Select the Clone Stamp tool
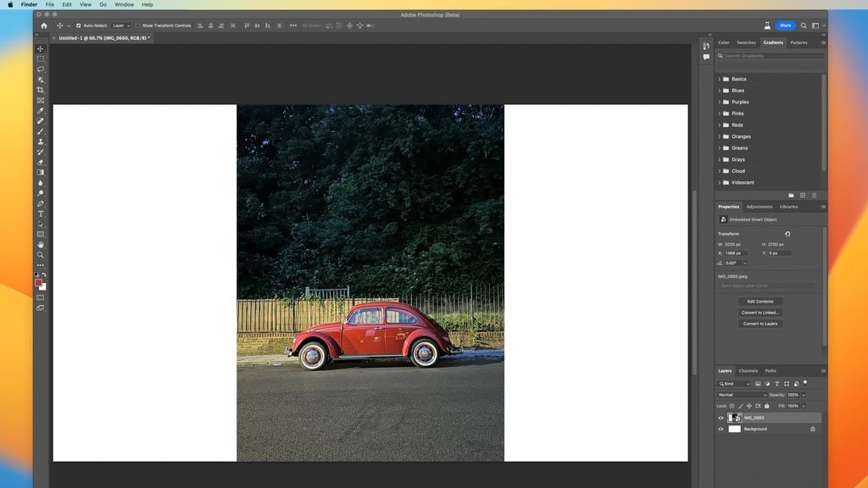Image resolution: width=868 pixels, height=488 pixels. pyautogui.click(x=40, y=141)
